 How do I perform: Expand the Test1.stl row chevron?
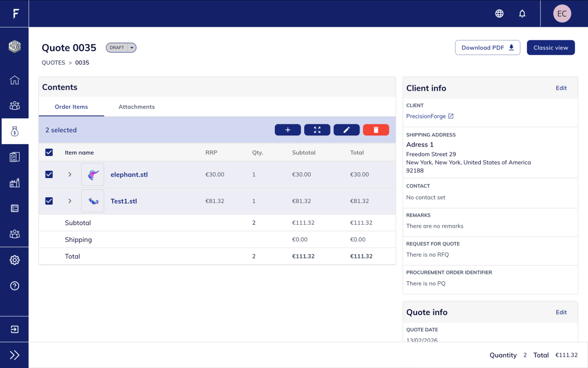coord(70,201)
